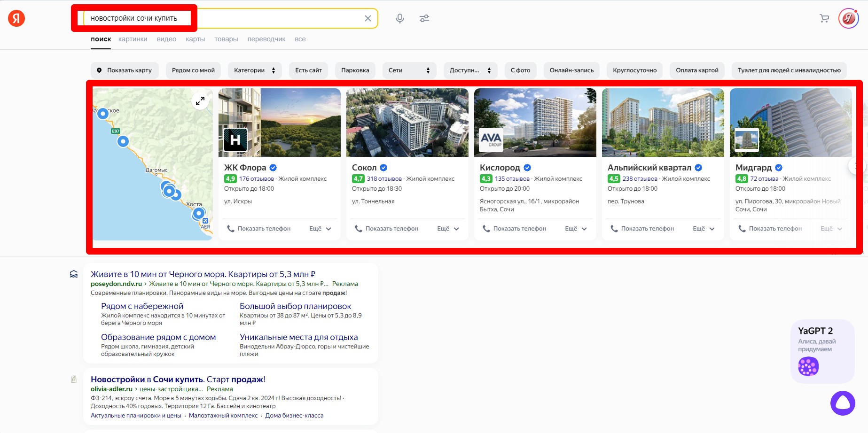Screen dimensions: 868x433
Task: Click 'Показать телефон' for Сокол
Action: click(x=386, y=229)
